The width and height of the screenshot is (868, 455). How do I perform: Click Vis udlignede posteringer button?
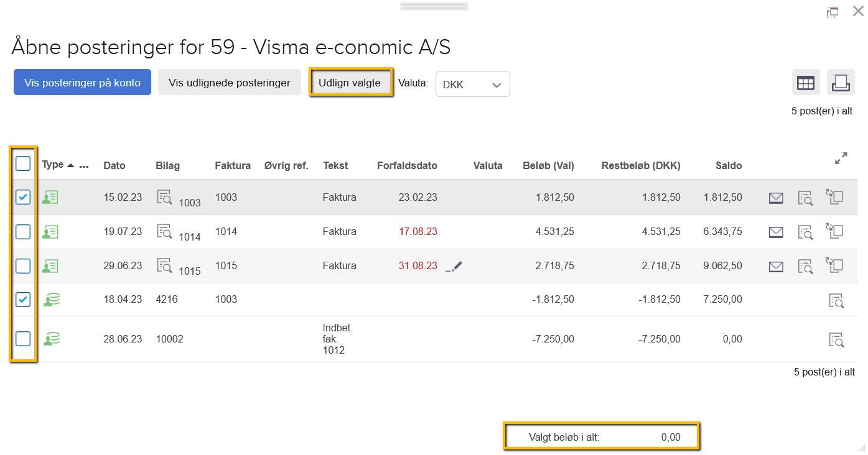[x=230, y=83]
